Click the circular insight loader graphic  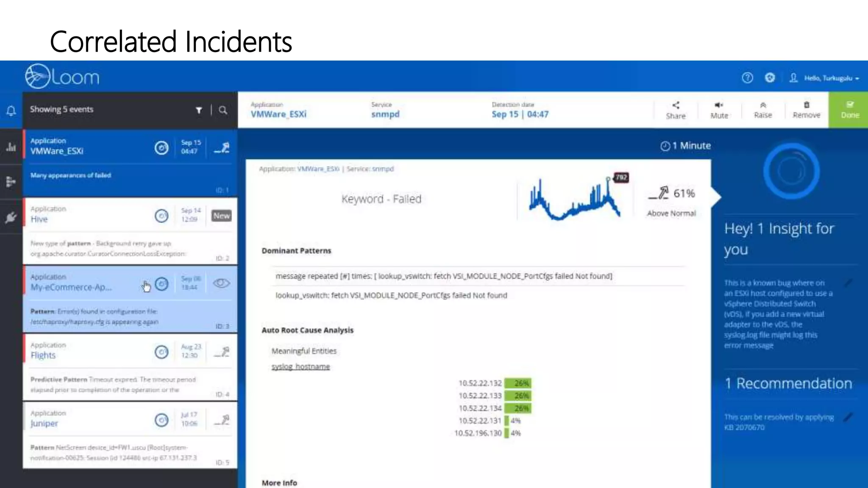791,171
